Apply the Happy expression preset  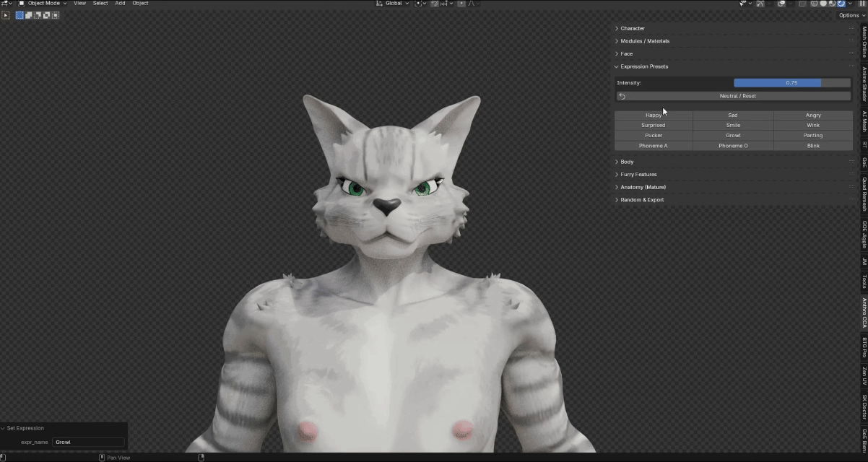click(x=654, y=115)
